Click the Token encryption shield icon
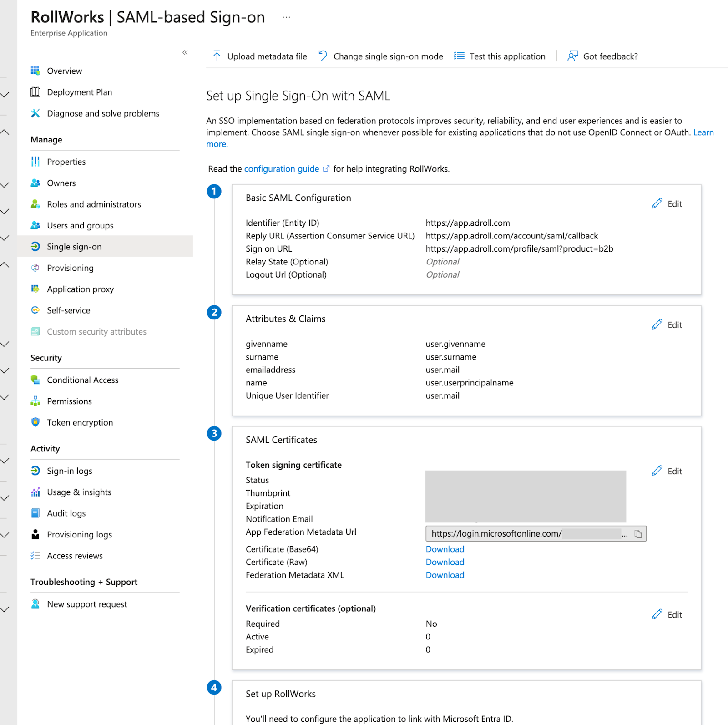Screen dimensions: 728x725 pyautogui.click(x=35, y=422)
